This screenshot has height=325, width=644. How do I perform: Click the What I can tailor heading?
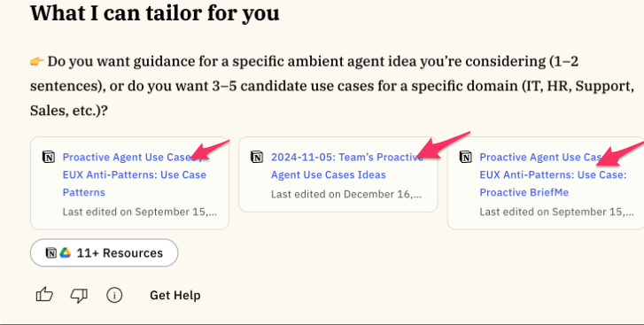click(x=155, y=13)
